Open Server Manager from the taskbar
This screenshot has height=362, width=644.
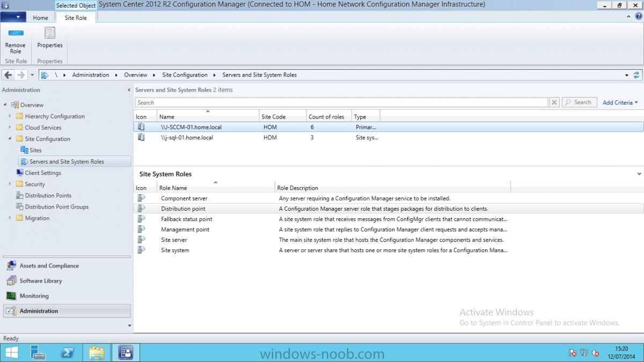(39, 352)
